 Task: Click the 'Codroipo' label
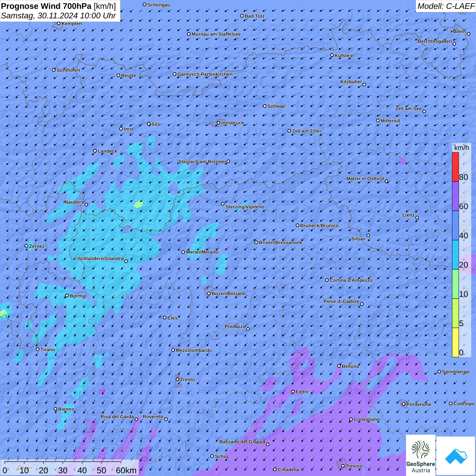pos(464,404)
